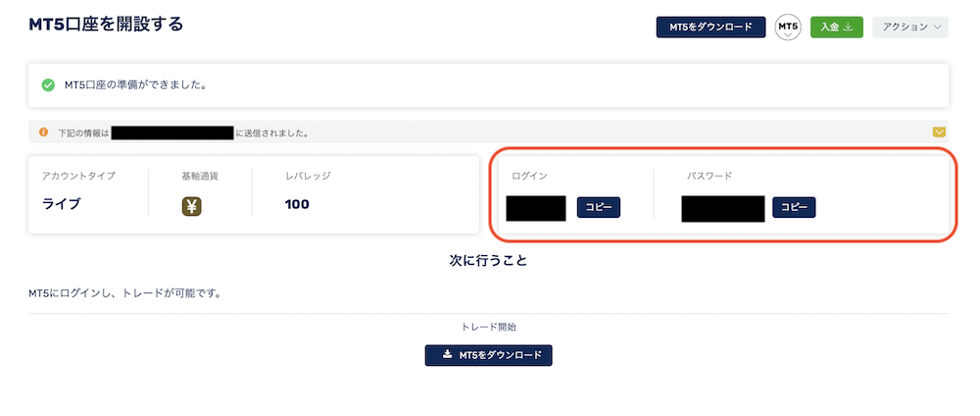
Task: Click the ライブ account type value
Action: pyautogui.click(x=61, y=204)
